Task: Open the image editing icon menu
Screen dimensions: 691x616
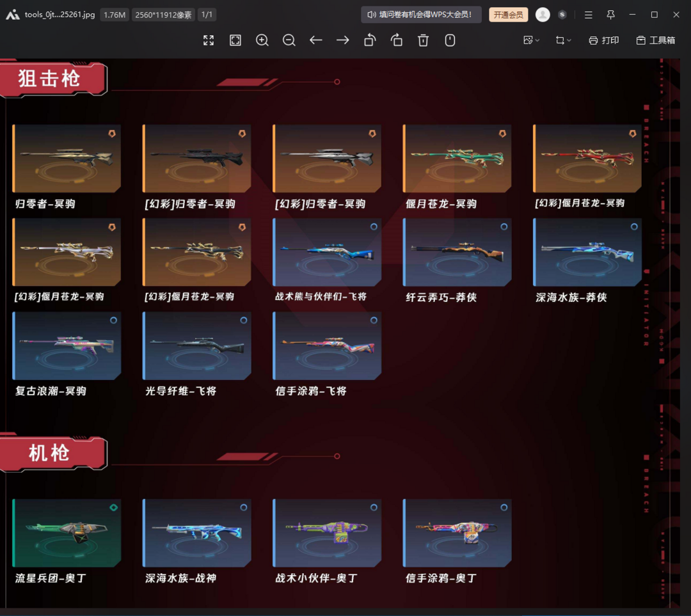Action: click(x=528, y=40)
